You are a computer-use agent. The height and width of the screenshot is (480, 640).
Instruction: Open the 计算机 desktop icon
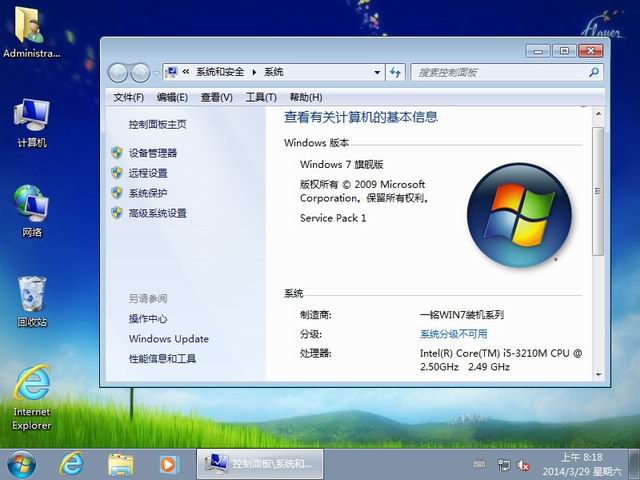(x=32, y=122)
